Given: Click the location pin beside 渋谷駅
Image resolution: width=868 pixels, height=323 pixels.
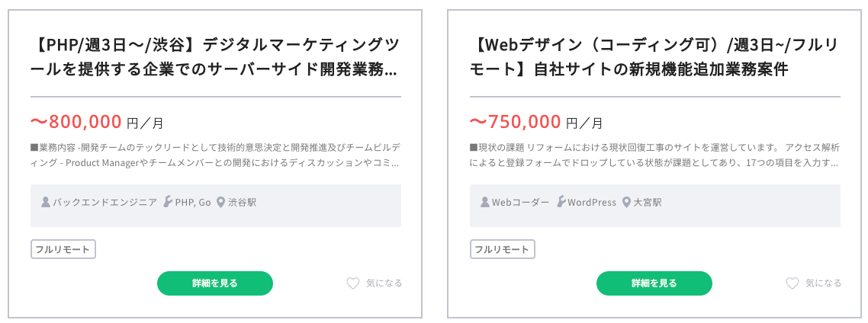Looking at the screenshot, I should point(221,203).
